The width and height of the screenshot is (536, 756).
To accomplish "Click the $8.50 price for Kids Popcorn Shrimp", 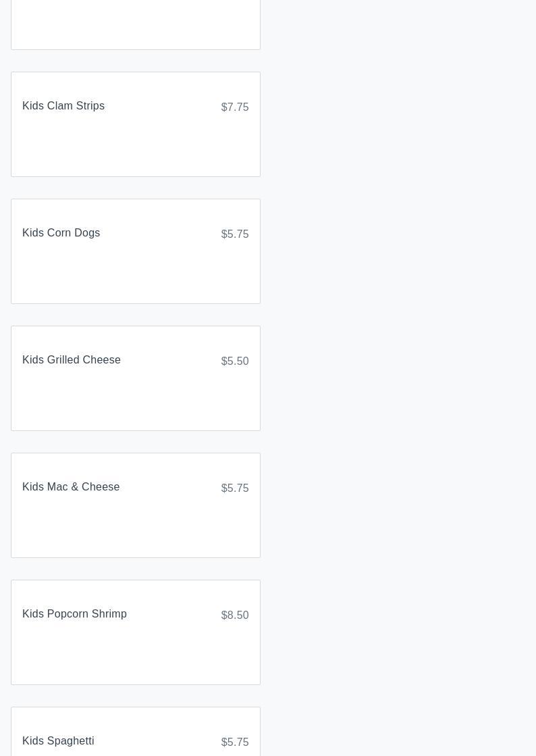I will (x=235, y=615).
